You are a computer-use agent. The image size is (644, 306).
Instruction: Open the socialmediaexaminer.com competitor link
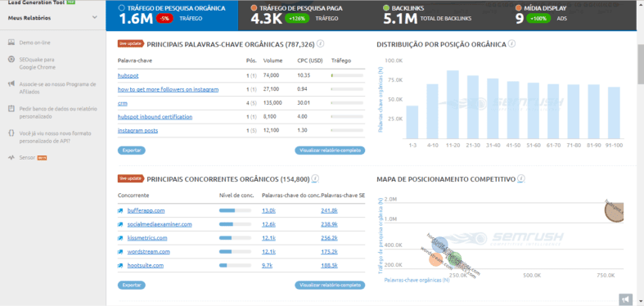pyautogui.click(x=160, y=224)
